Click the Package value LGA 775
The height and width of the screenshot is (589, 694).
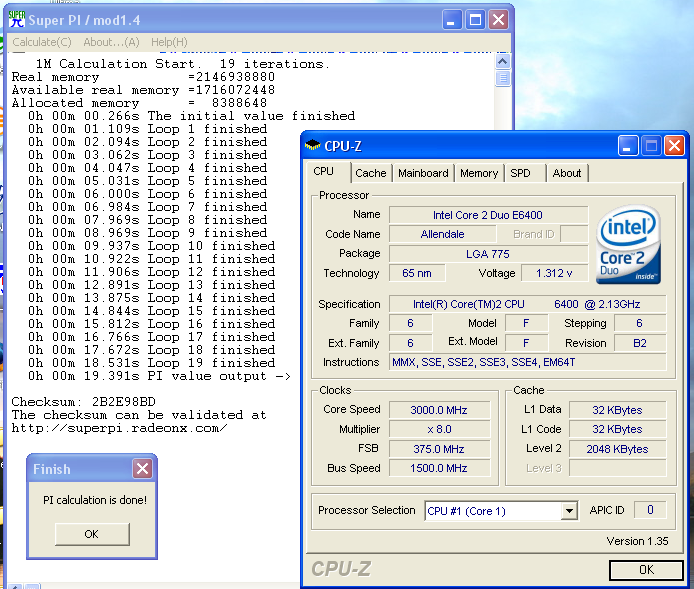(488, 254)
